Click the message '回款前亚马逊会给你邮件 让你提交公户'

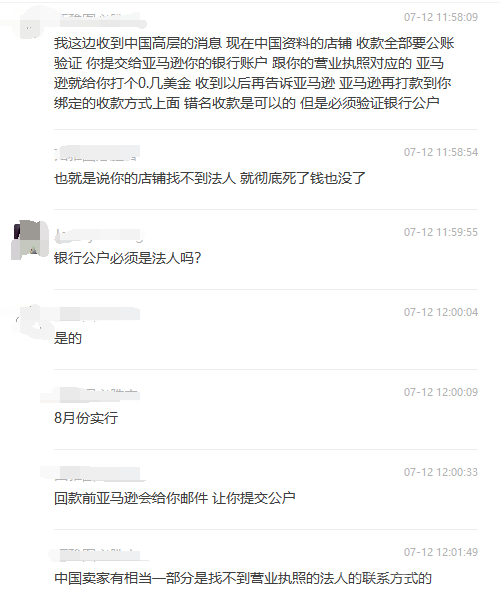pos(175,498)
